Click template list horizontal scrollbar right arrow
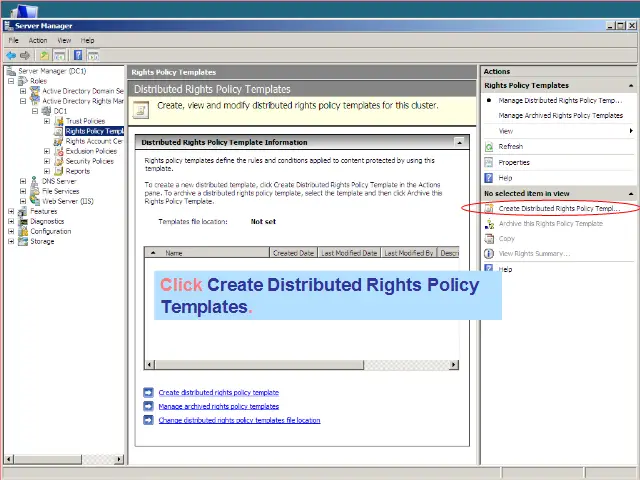640x480 pixels. (x=453, y=364)
